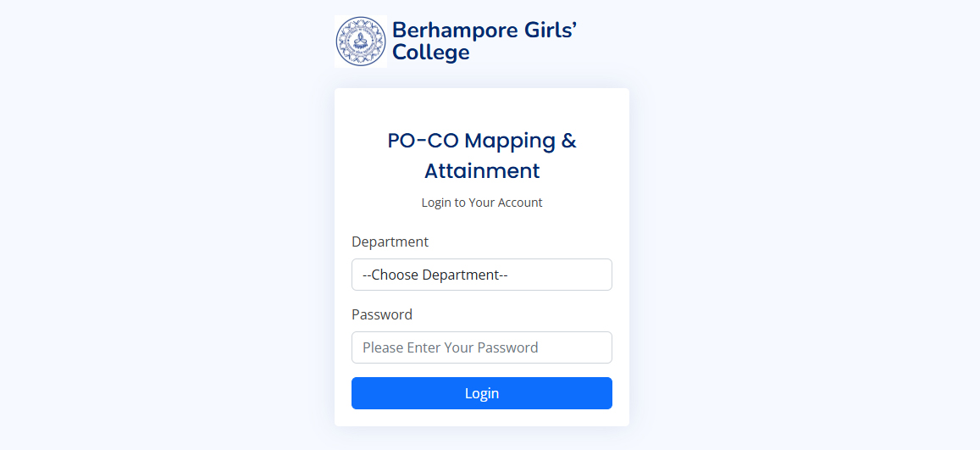Click the Login text on the blue button
The image size is (980, 450).
482,393
